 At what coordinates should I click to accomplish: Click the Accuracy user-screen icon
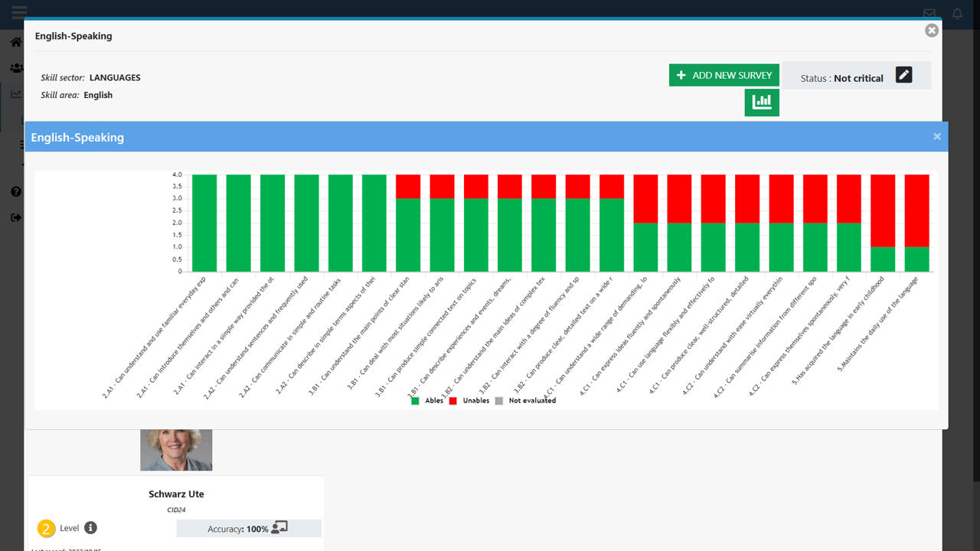(x=279, y=527)
